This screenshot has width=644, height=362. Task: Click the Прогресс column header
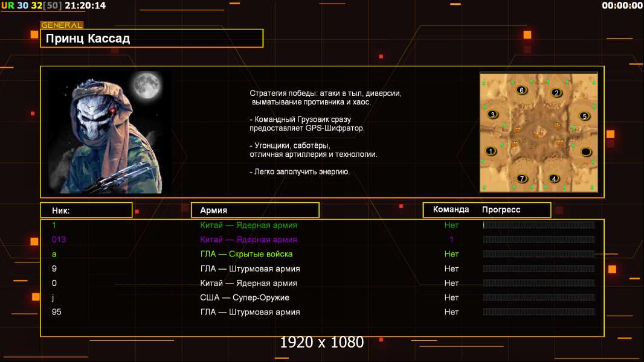tap(501, 209)
